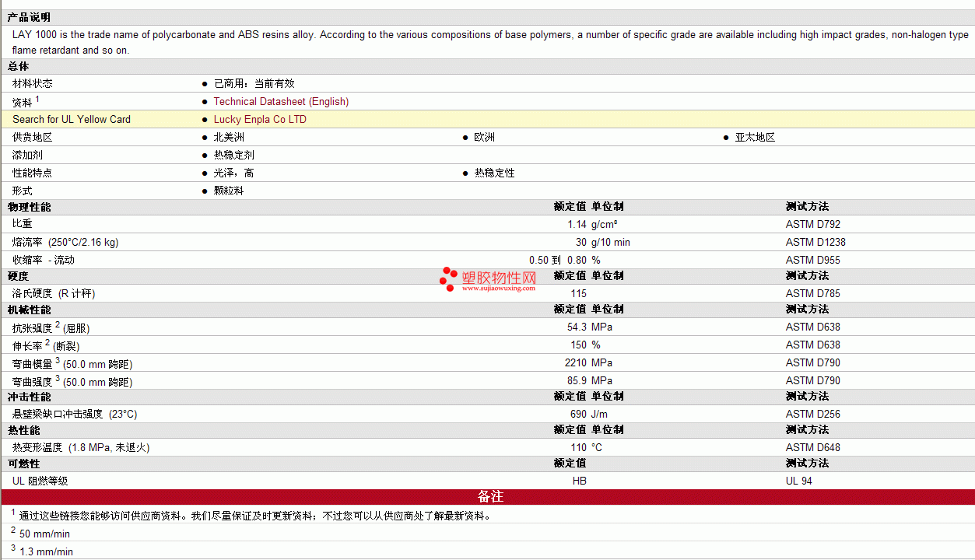Click the ASTM D955 test method
The image size is (975, 560).
pos(813,261)
